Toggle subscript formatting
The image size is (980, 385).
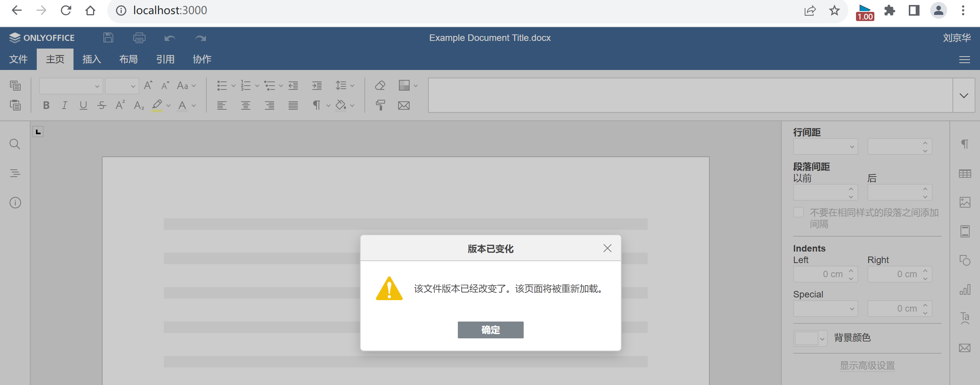[139, 105]
